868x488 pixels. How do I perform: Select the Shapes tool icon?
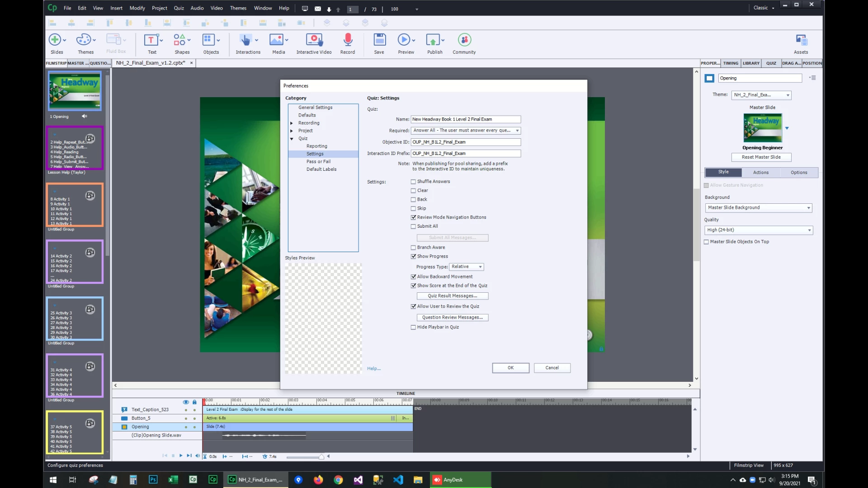pyautogui.click(x=179, y=40)
